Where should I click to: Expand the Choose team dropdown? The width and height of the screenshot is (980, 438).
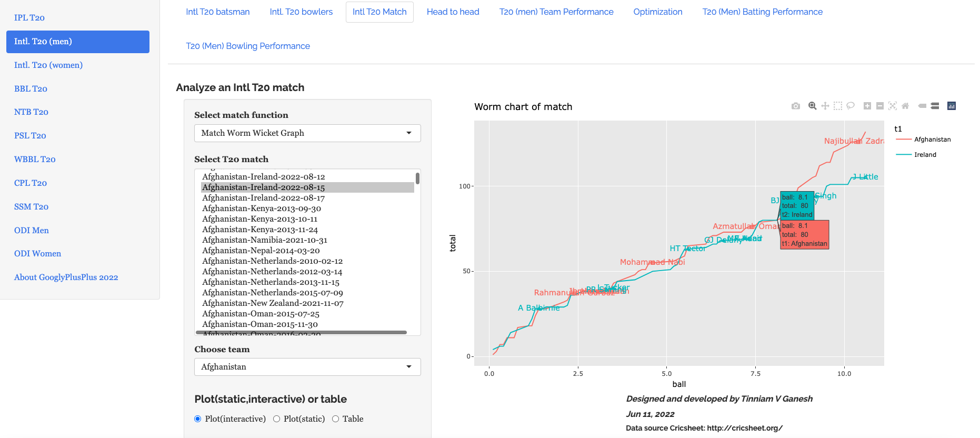coord(307,367)
